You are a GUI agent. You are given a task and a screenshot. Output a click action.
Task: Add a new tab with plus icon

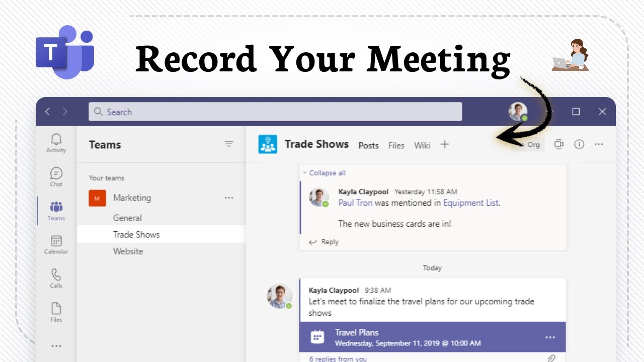click(x=445, y=144)
